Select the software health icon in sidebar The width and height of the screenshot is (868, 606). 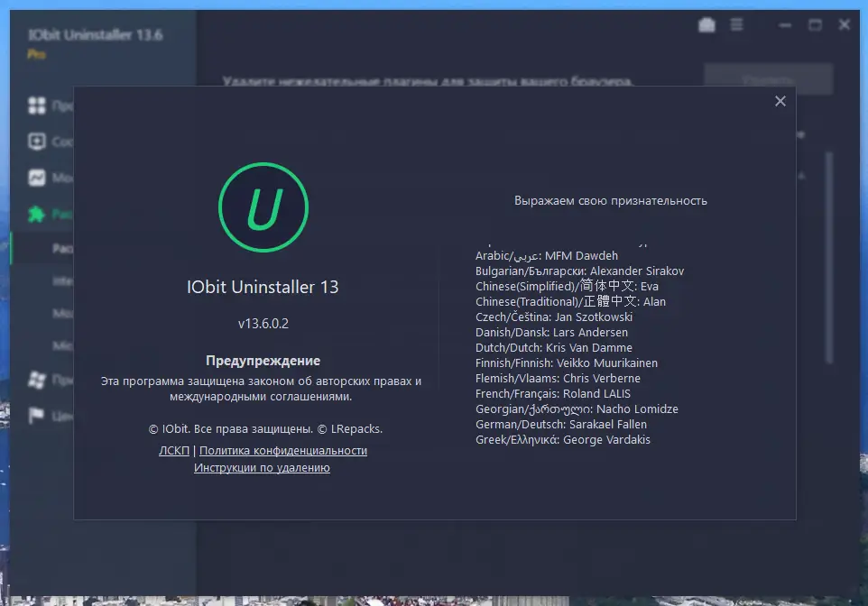pos(36,142)
